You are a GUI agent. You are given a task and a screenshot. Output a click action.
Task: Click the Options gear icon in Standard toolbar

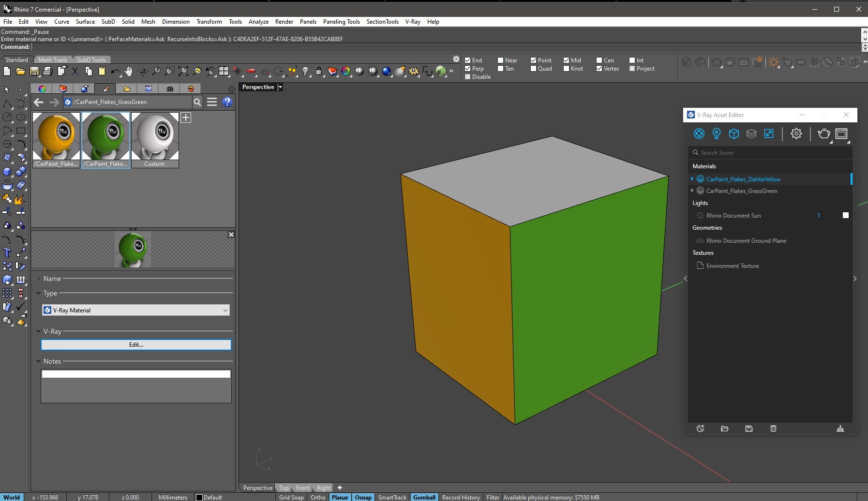pos(414,71)
